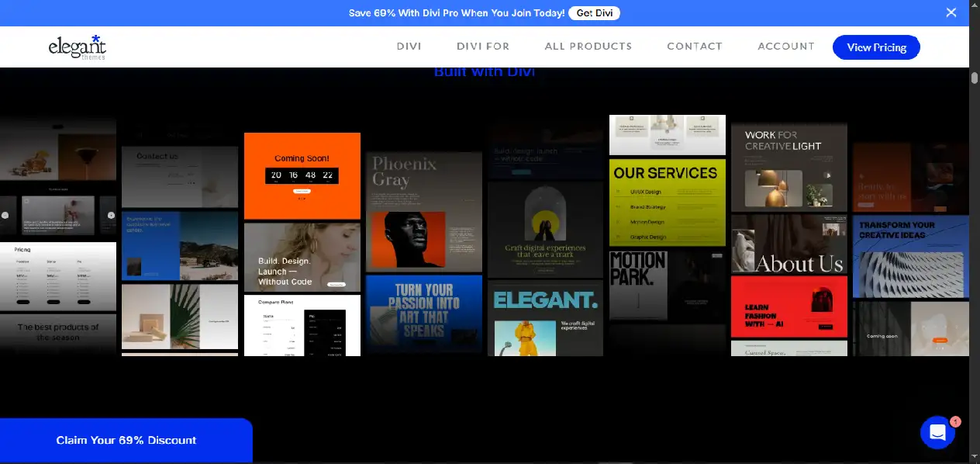The width and height of the screenshot is (980, 464).
Task: Select the yellow OUR SERVICES thumbnail
Action: (x=668, y=203)
